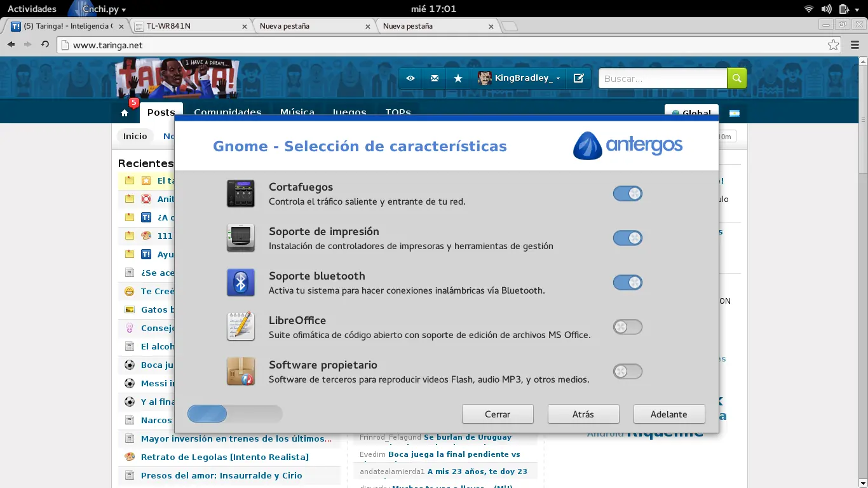
Task: Click the Argentina flag icon
Action: tap(735, 113)
